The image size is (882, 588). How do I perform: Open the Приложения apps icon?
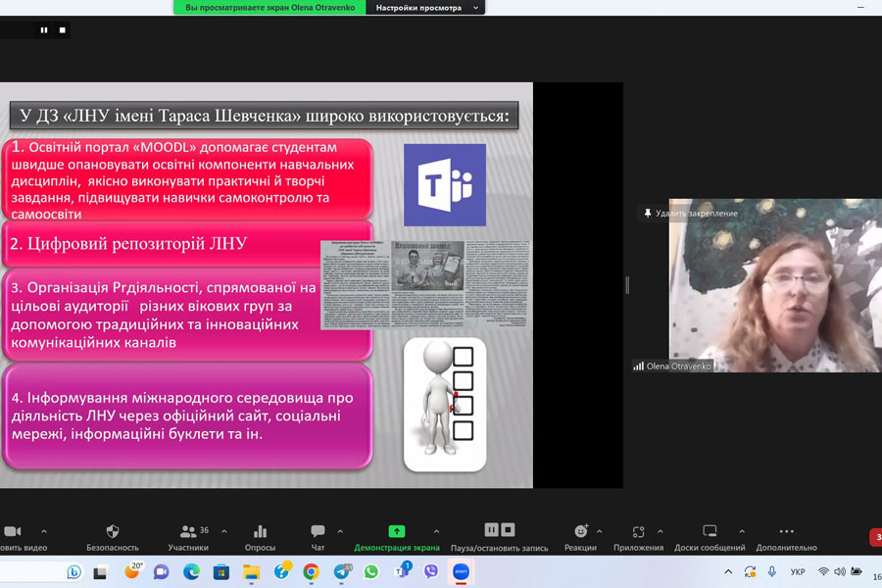pos(638,531)
